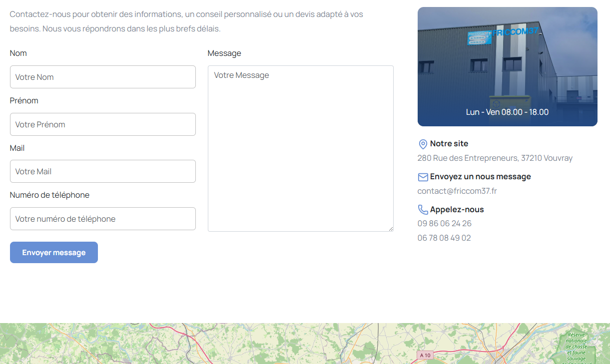Click the phone number 09 86 06 24 26
Screen dimensions: 610x364
point(445,223)
